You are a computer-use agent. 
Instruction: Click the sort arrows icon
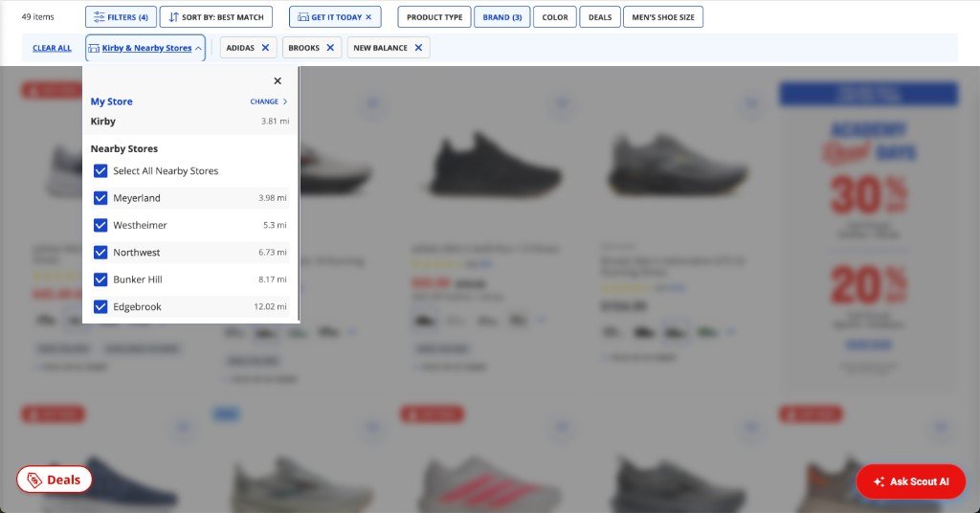click(174, 17)
